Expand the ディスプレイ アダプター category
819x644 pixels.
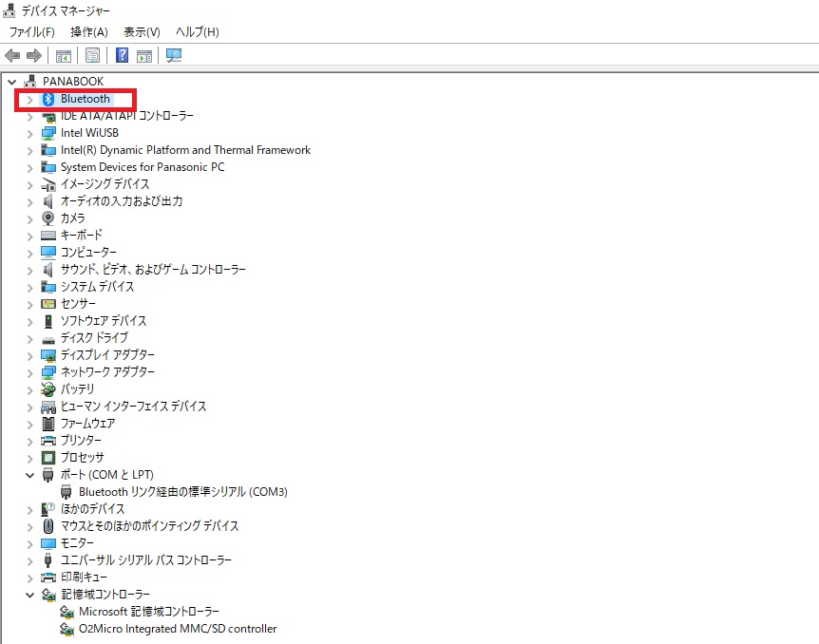tap(29, 356)
